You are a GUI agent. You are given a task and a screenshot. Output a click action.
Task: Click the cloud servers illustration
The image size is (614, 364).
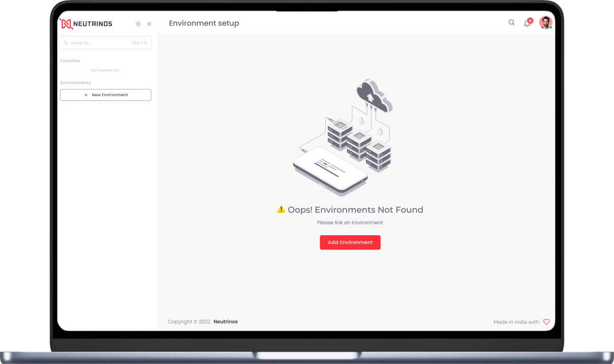coord(343,137)
